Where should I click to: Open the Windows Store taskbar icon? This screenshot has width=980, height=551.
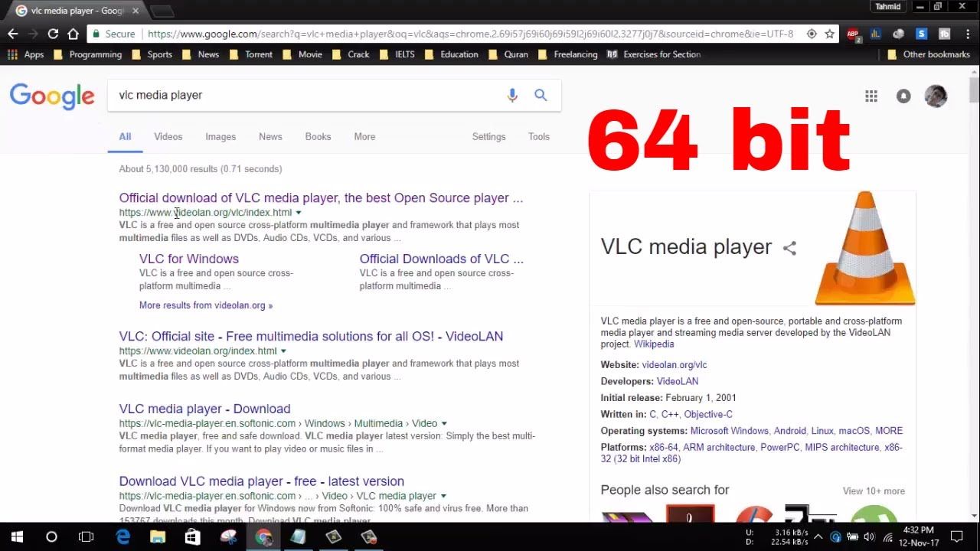[x=192, y=536]
